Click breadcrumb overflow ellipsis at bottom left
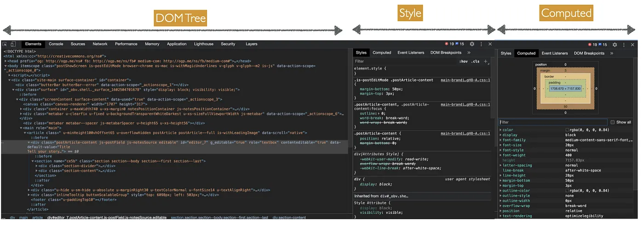This screenshot has height=225, width=644. click(x=3, y=218)
